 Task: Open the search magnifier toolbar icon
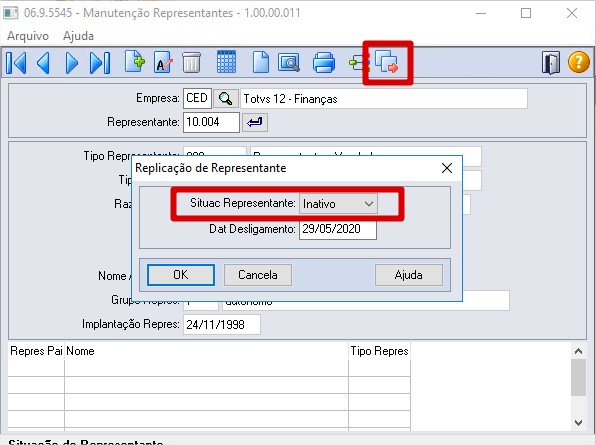click(x=289, y=63)
